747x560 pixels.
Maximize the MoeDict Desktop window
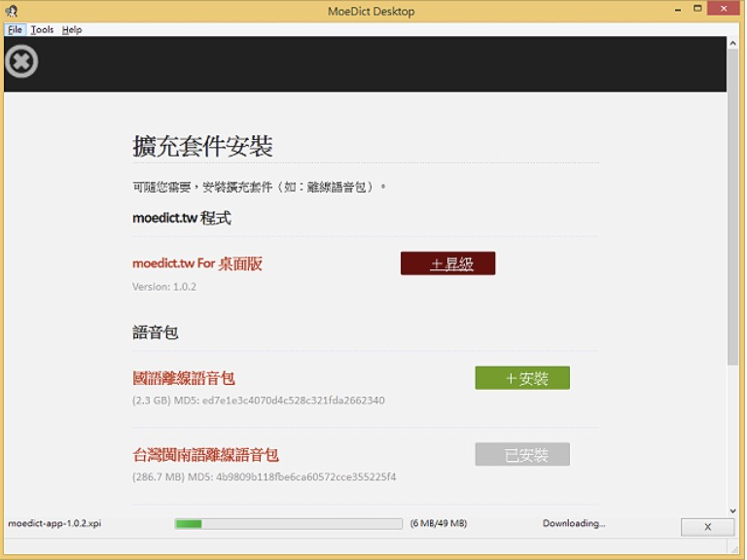pyautogui.click(x=697, y=9)
